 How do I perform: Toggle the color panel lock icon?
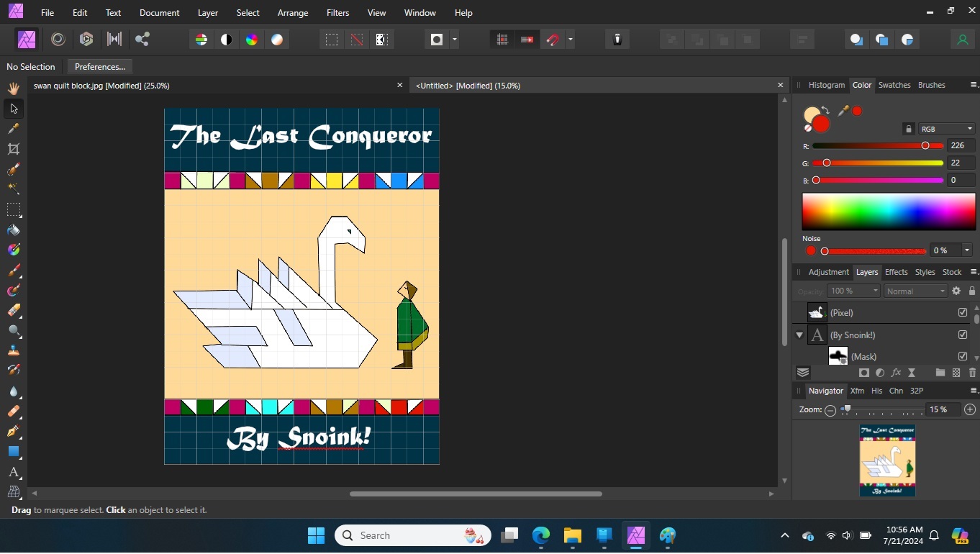[x=909, y=129]
